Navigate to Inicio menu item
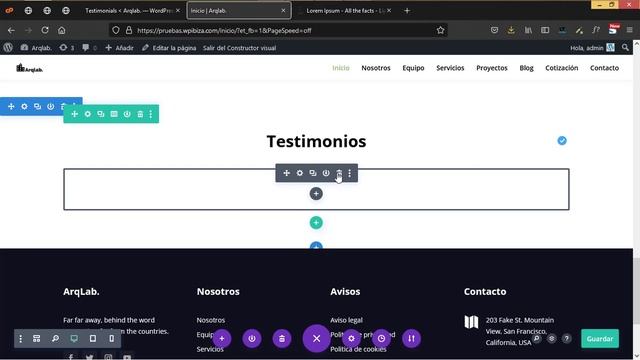This screenshot has width=640, height=360. (341, 68)
